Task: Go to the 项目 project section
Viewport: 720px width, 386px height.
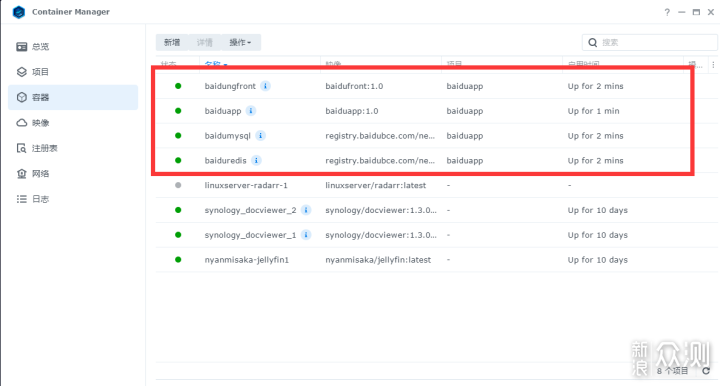Action: (73, 72)
